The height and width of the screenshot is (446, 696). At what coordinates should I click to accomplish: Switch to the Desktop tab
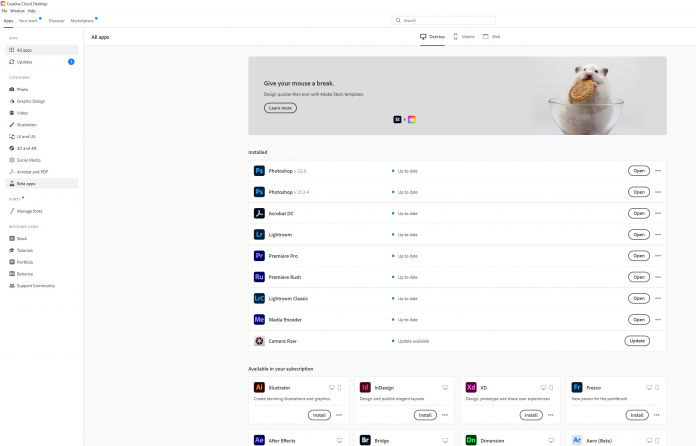[x=432, y=37]
